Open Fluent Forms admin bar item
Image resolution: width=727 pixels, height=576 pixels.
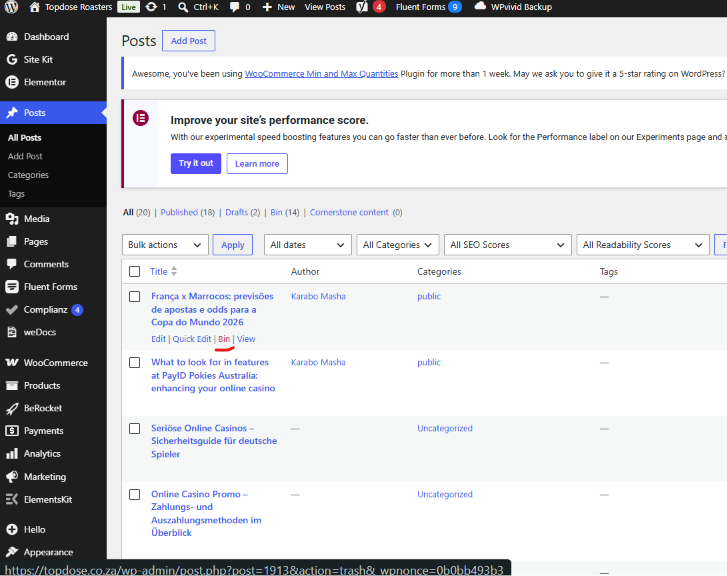(428, 7)
